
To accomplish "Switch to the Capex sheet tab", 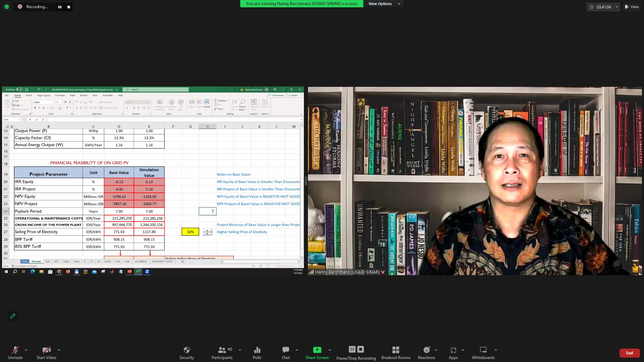I will point(66,261).
